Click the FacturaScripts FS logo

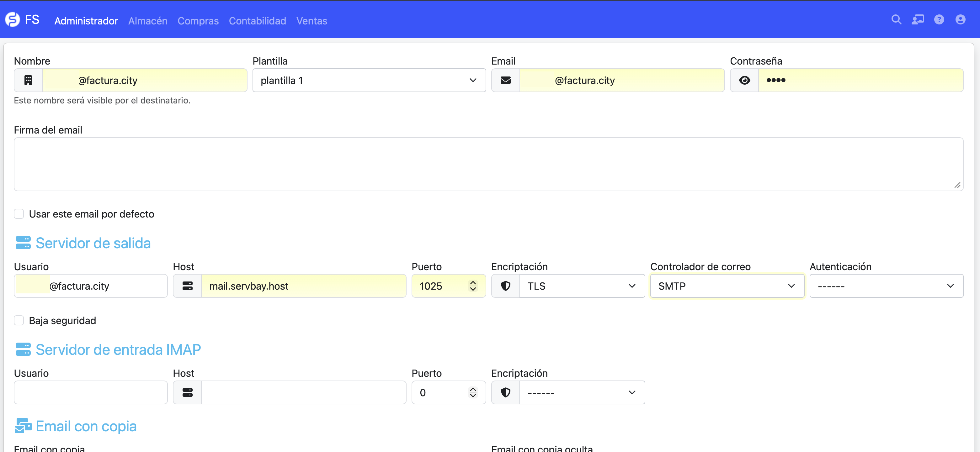tap(22, 20)
